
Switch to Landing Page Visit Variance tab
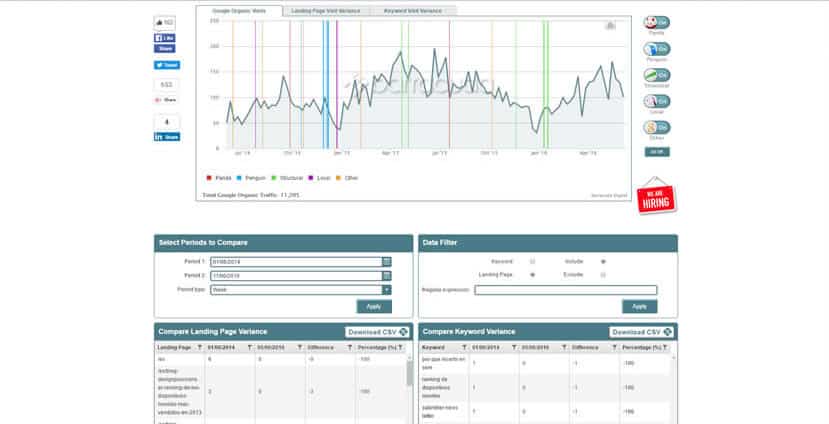(x=326, y=11)
